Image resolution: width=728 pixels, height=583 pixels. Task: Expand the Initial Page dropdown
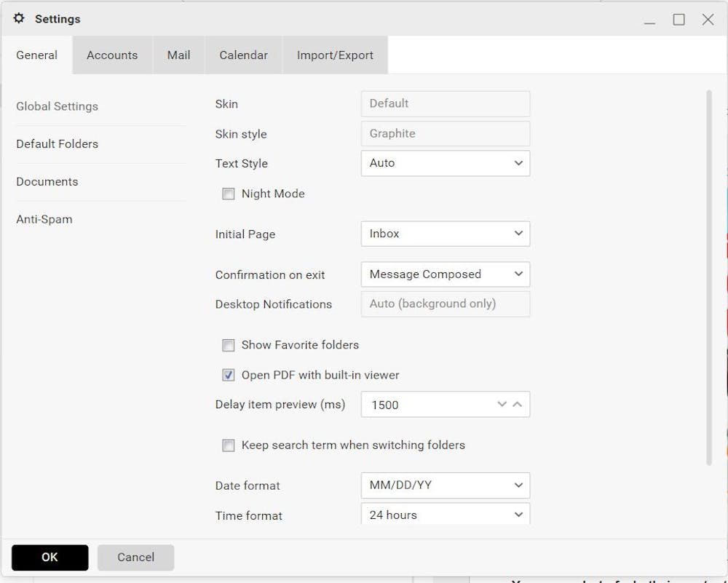(x=445, y=234)
